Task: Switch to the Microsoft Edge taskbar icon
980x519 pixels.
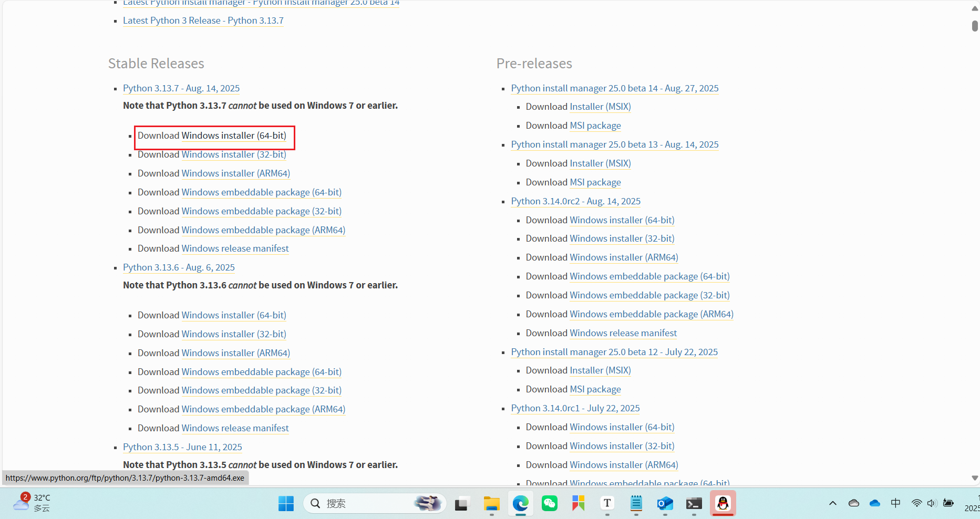Action: tap(521, 504)
